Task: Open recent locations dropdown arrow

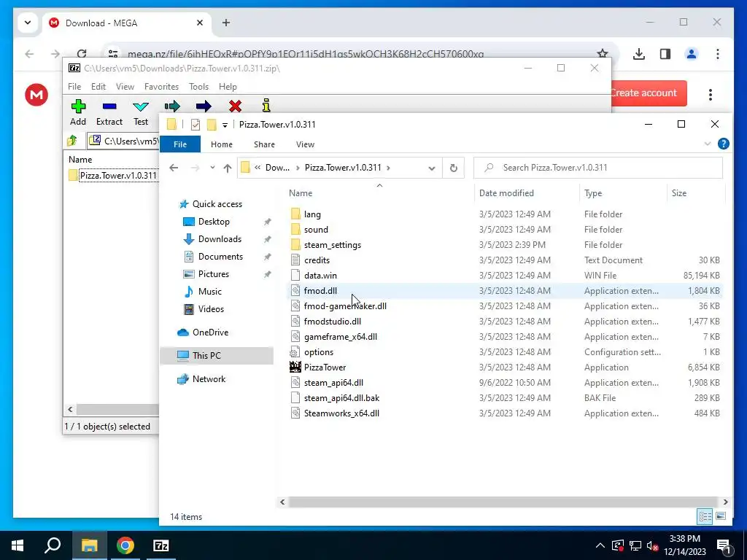Action: pyautogui.click(x=212, y=168)
